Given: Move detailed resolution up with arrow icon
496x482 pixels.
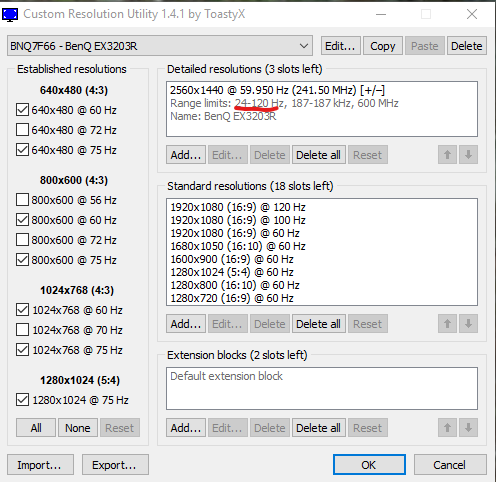Looking at the screenshot, I should pos(447,155).
